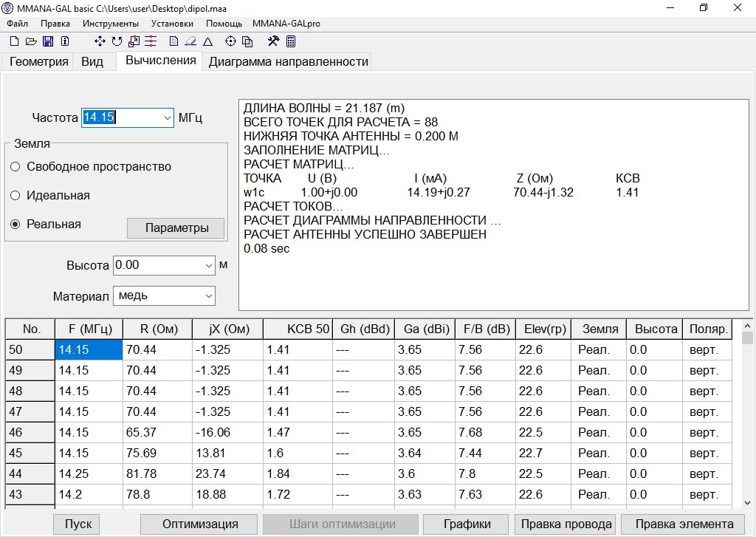This screenshot has width=756, height=537.
Task: Open the Инструменты menu
Action: pos(110,24)
